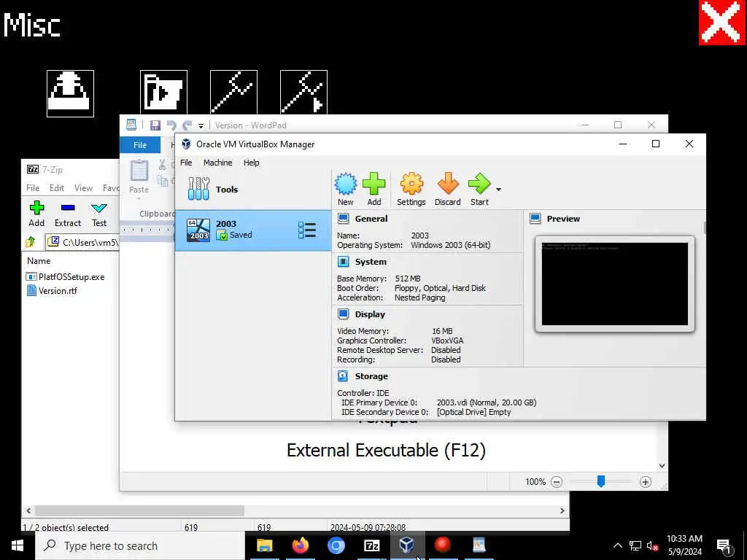Click the folder-play icon under Misc

click(x=164, y=93)
